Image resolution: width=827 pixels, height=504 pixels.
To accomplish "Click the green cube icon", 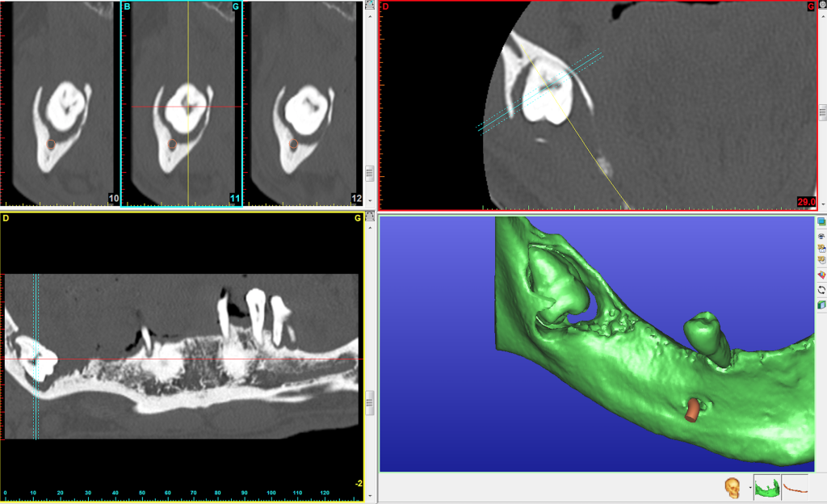I will pyautogui.click(x=821, y=304).
